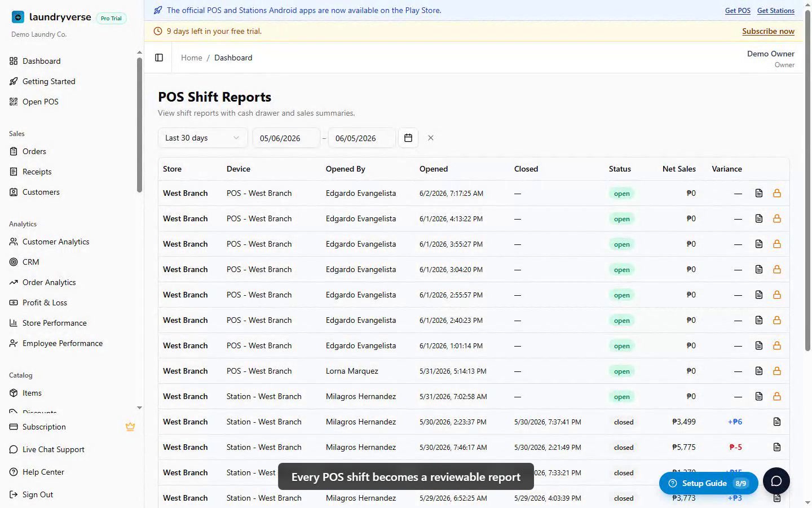Click Sign Out
Screen dimensions: 812x508
(x=31, y=494)
